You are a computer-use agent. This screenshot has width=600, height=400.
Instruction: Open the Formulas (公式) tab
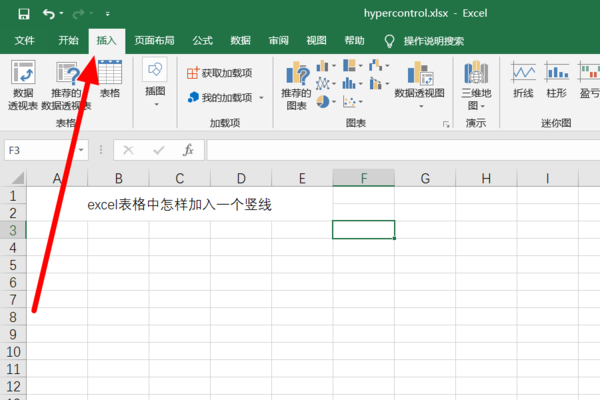202,41
